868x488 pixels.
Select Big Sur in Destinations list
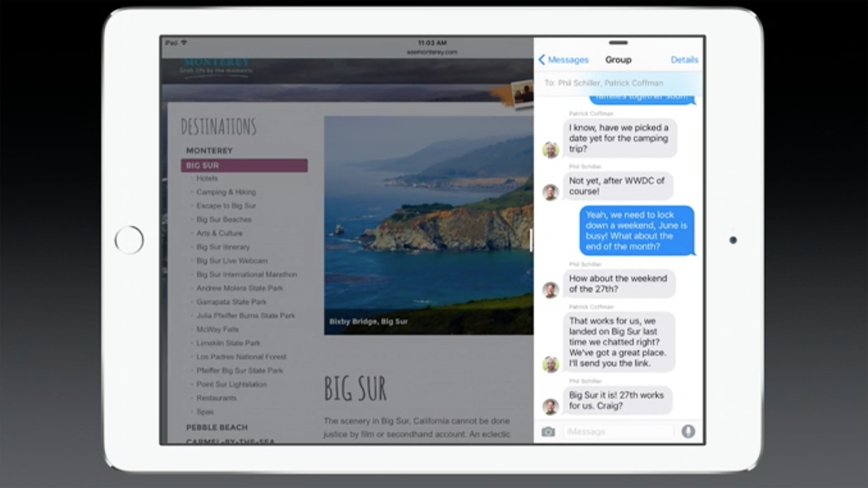[244, 166]
